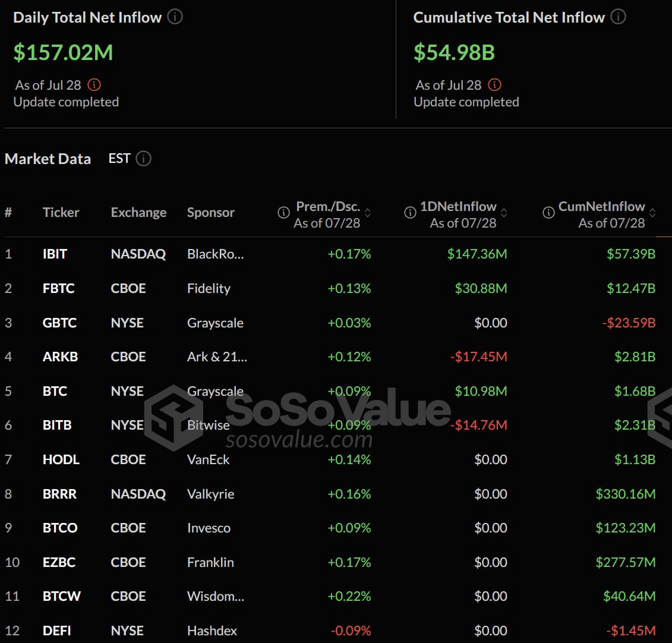This screenshot has width=672, height=643.
Task: Select the BTCO ticker
Action: (x=60, y=528)
